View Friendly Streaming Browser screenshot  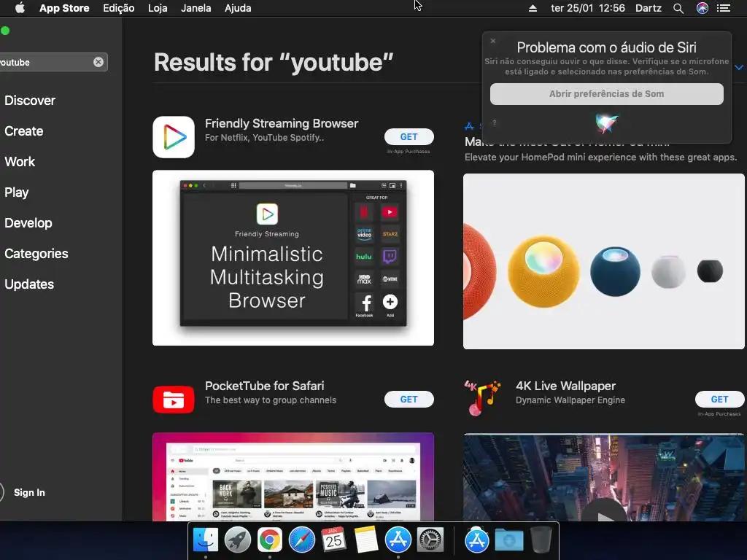(x=293, y=257)
